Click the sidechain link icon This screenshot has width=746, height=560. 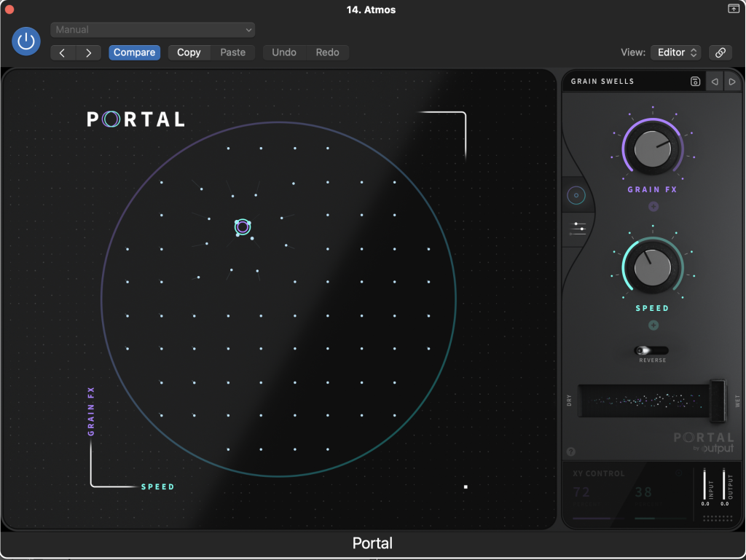point(720,52)
